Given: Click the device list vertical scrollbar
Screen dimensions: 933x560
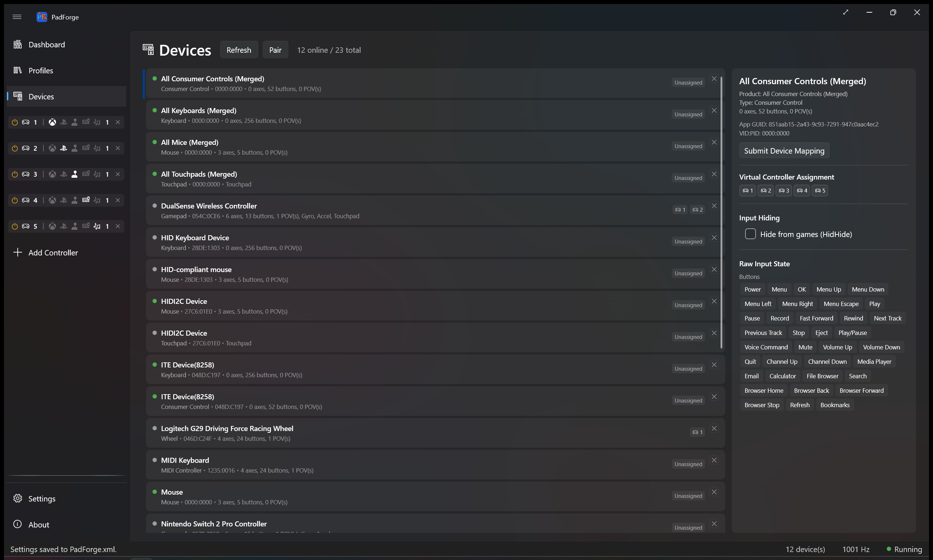Looking at the screenshot, I should point(721,212).
